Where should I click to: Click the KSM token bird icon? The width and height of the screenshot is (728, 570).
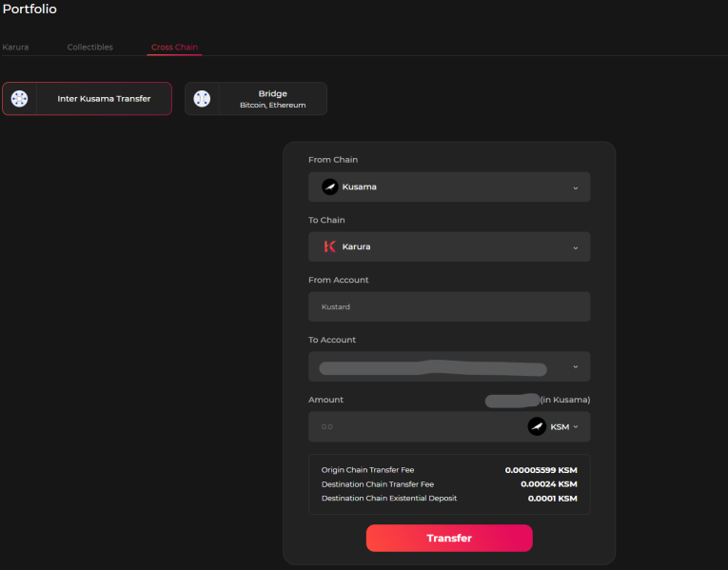[x=537, y=426]
